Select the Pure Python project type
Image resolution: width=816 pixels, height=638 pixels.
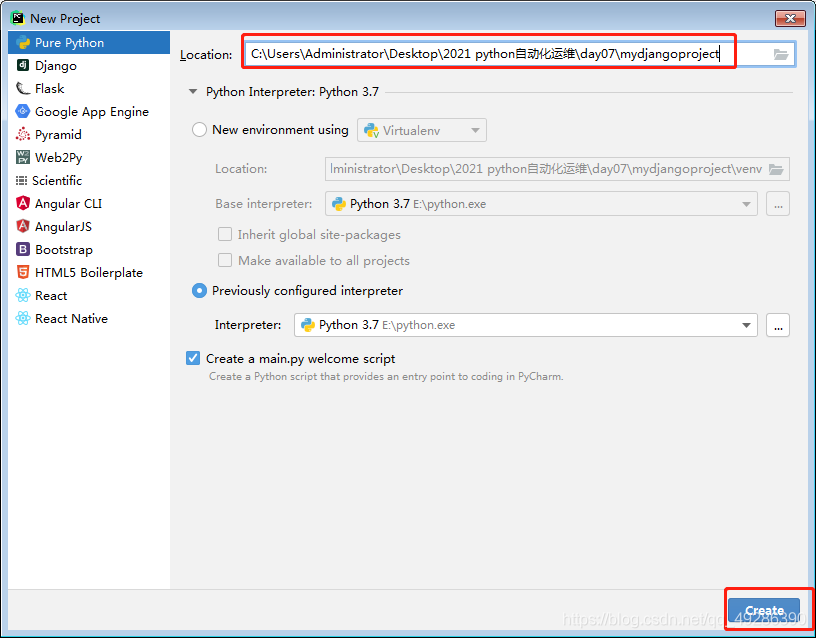click(x=88, y=43)
